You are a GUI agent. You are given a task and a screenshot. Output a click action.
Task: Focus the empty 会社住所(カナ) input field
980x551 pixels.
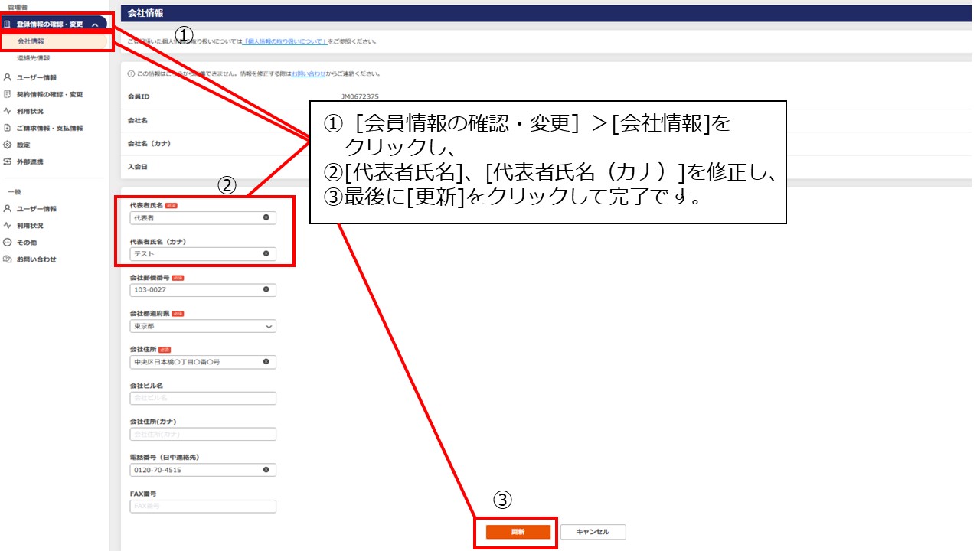point(203,434)
